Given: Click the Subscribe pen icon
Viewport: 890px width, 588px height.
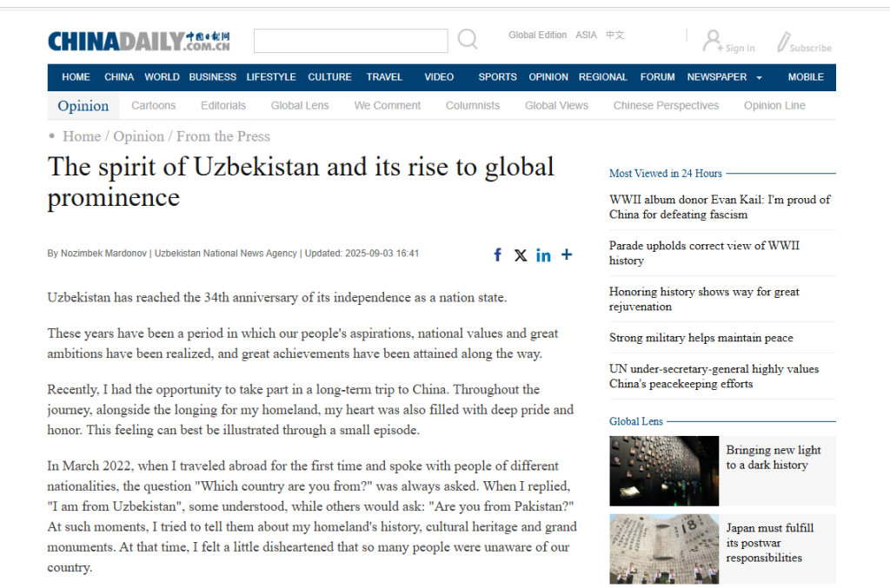Looking at the screenshot, I should click(783, 41).
